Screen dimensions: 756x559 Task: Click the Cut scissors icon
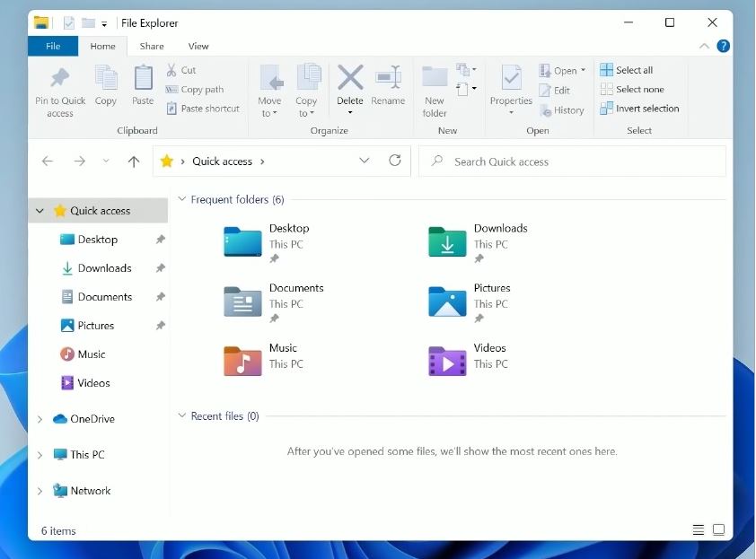click(171, 70)
